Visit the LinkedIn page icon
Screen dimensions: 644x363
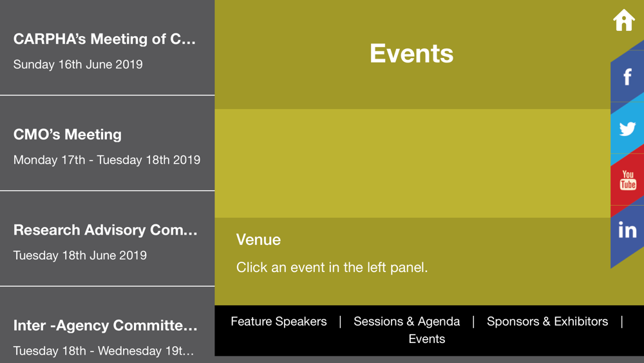pos(627,230)
